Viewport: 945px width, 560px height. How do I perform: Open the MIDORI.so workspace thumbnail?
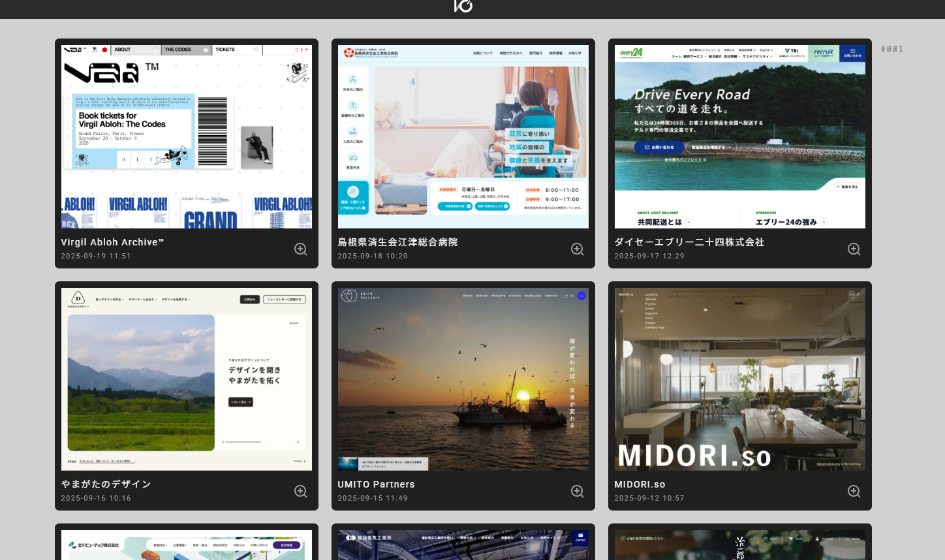[x=740, y=379]
